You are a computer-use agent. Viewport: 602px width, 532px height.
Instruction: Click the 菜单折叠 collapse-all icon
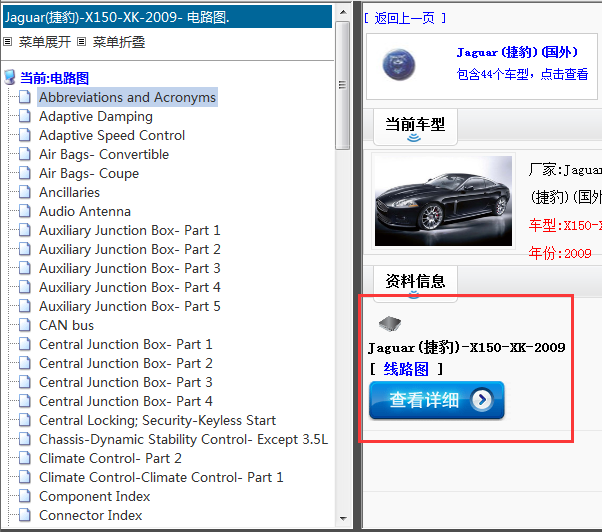[x=81, y=41]
